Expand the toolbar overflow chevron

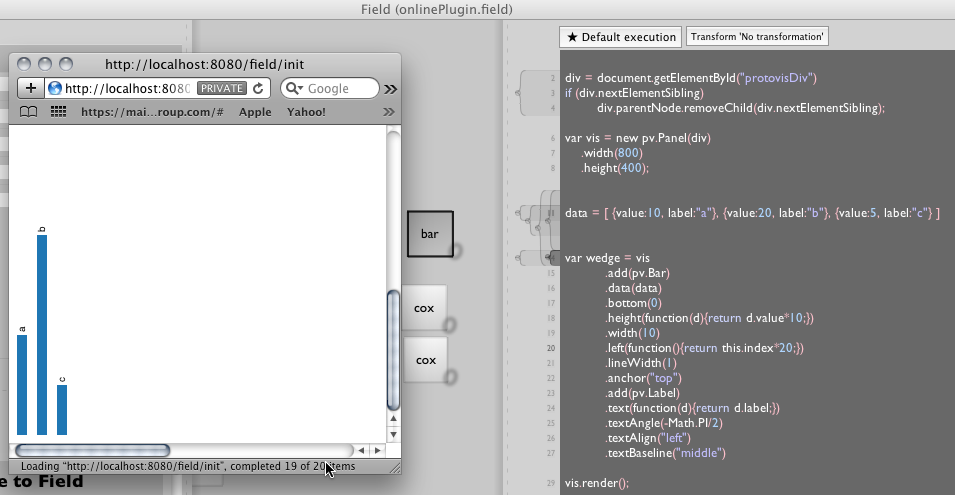tap(390, 89)
